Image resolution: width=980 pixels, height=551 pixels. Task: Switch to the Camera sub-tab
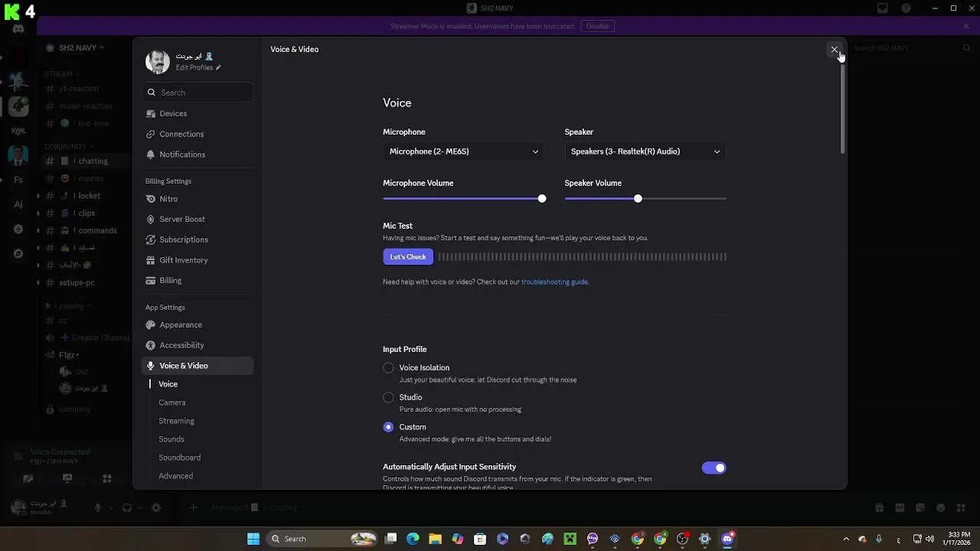point(172,403)
